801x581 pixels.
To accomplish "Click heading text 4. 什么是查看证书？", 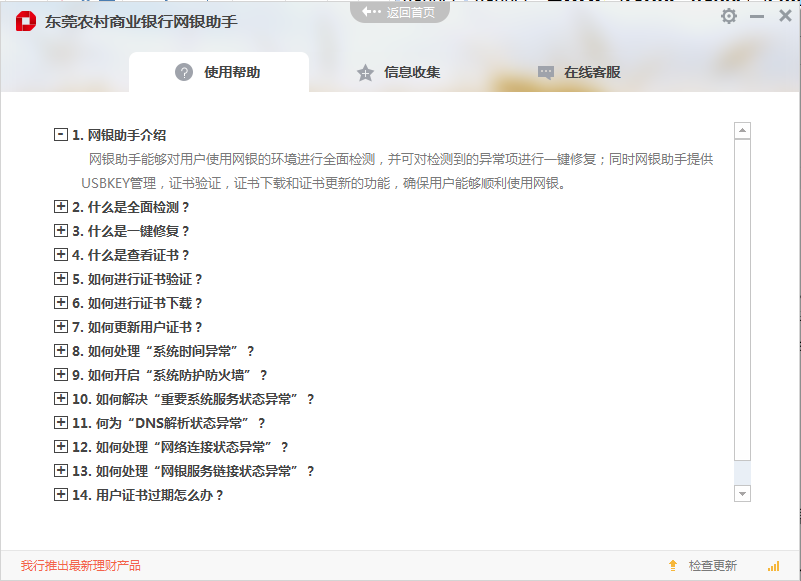I will point(131,255).
